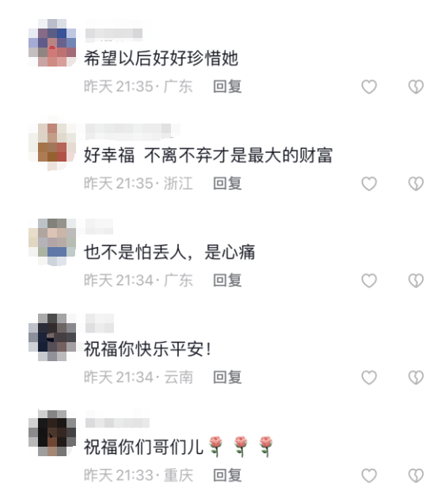448x495 pixels.
Task: Like the comment 祝福你快乐平安
Action: [x=369, y=378]
